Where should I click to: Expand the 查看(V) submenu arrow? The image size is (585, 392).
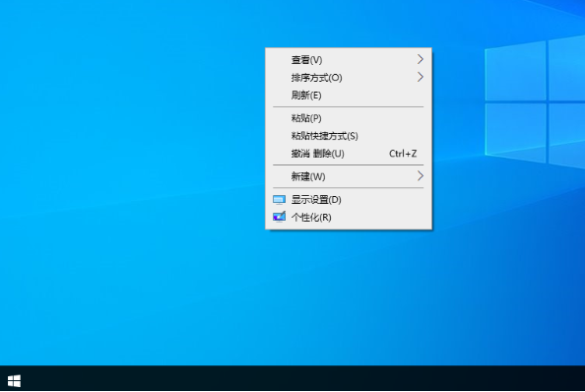pos(421,59)
